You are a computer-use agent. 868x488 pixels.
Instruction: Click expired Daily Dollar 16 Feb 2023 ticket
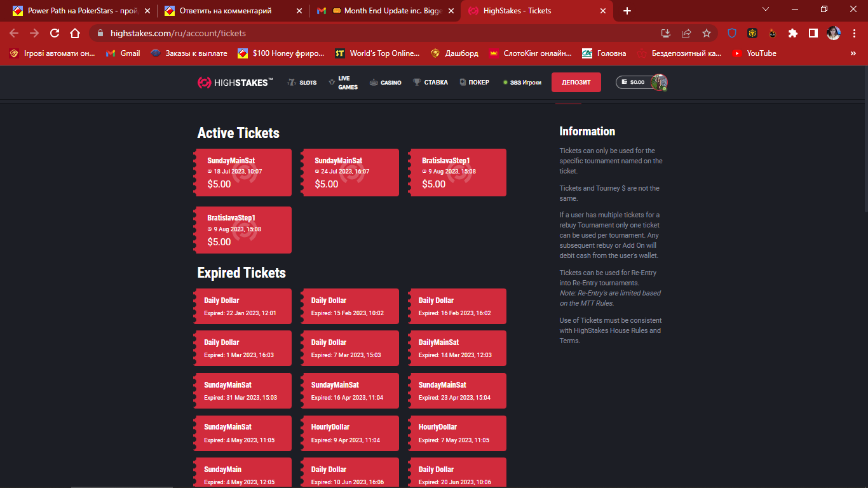click(457, 306)
